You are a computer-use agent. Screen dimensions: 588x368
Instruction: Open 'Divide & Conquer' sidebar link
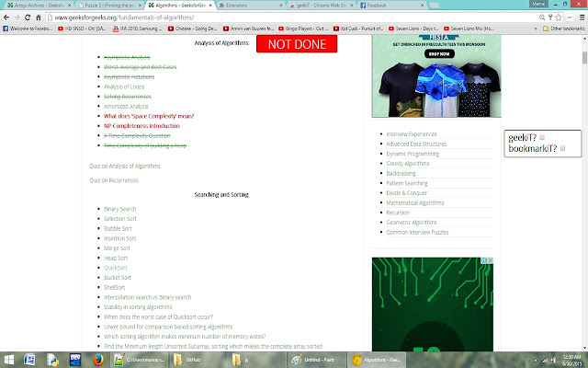click(x=406, y=193)
